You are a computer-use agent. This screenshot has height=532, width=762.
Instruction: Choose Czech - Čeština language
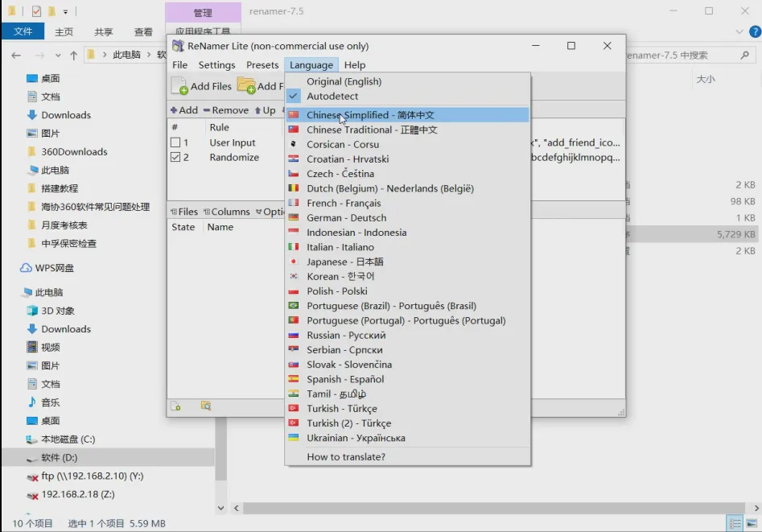(x=407, y=174)
